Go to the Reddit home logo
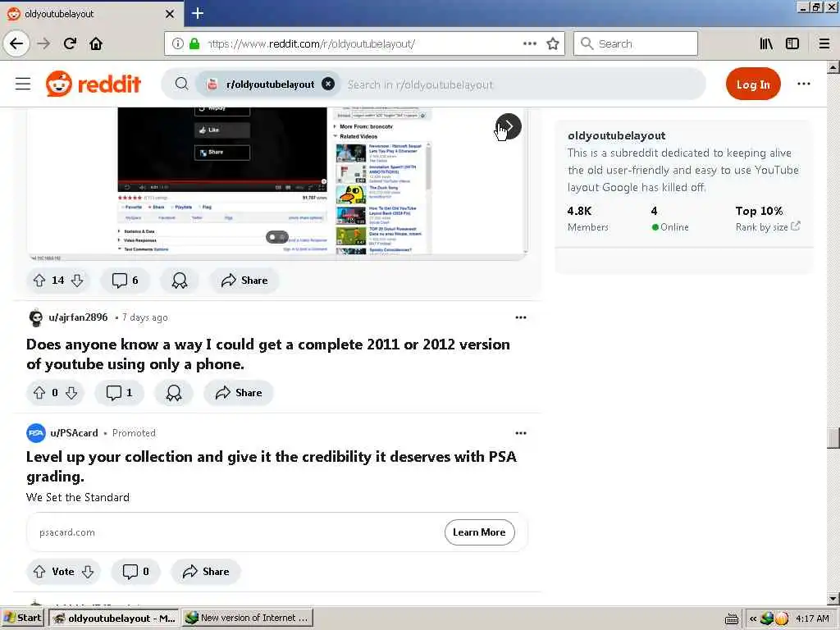 pos(94,84)
